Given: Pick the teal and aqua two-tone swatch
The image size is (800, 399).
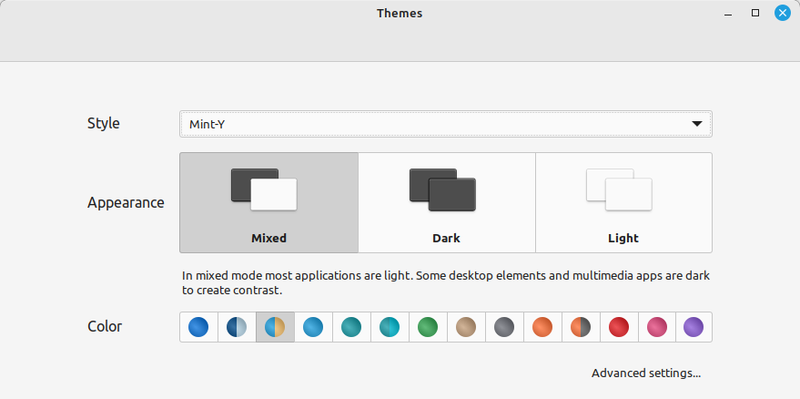Looking at the screenshot, I should click(390, 327).
